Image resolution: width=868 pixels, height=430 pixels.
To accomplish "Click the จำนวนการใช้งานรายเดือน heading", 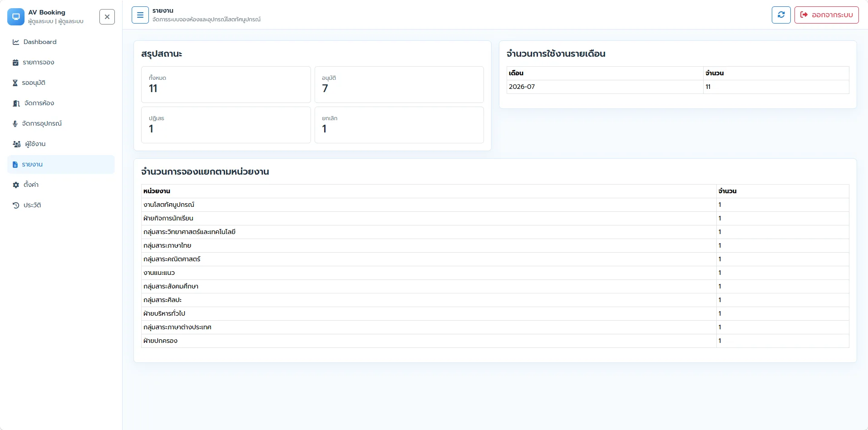I will (556, 54).
